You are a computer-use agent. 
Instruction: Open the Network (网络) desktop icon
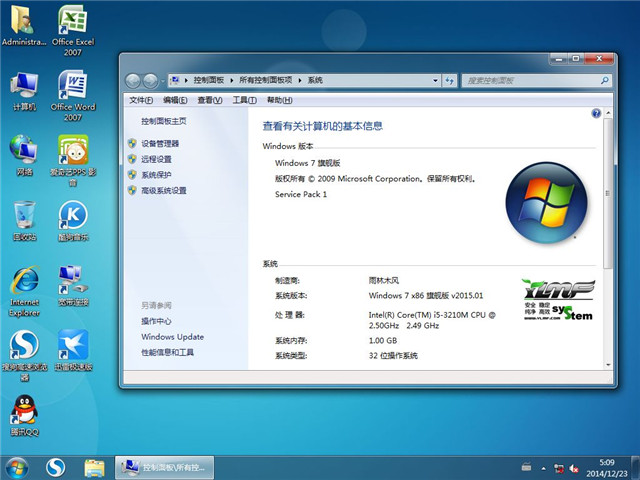click(x=24, y=151)
